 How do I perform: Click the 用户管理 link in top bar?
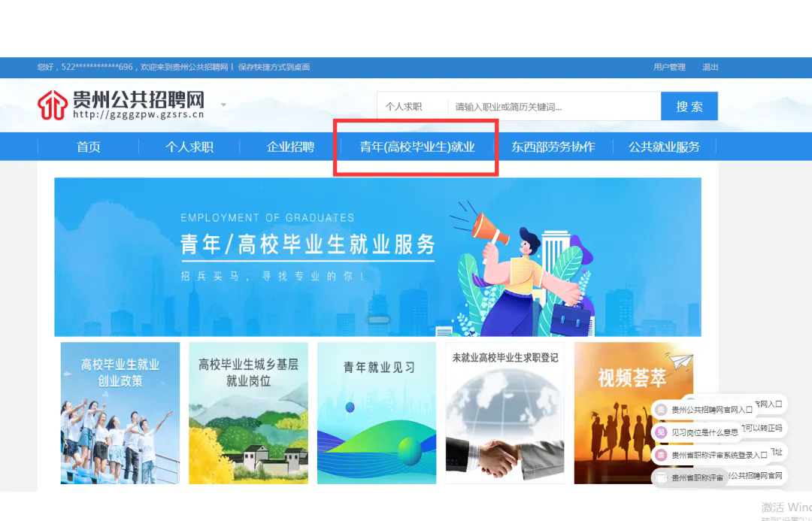click(x=669, y=67)
